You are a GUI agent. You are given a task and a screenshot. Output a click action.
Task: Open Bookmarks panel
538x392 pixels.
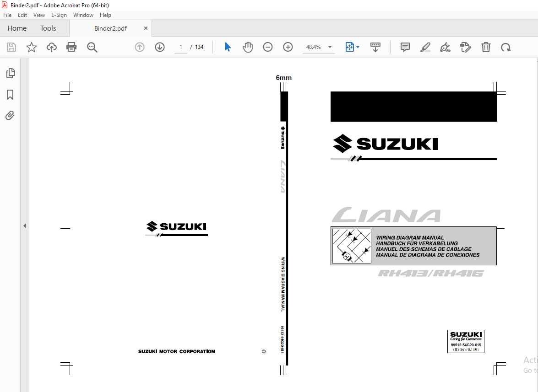(x=10, y=95)
